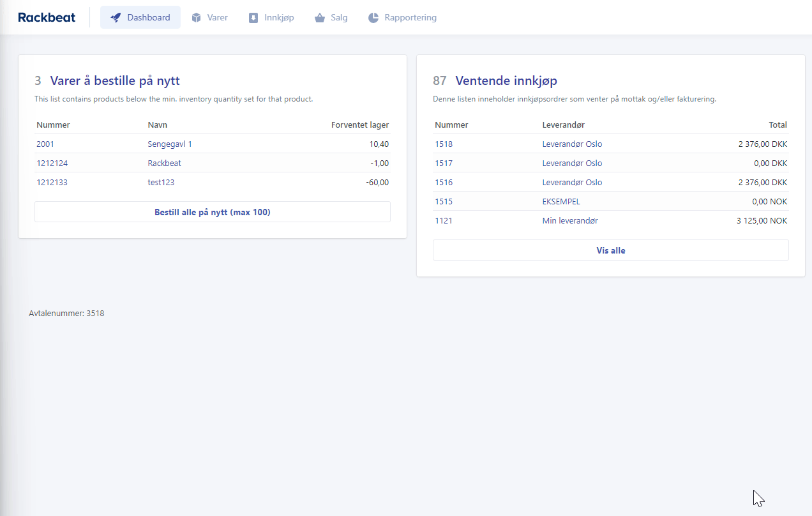
Task: Click the Bestill alle på nytt button
Action: click(x=212, y=211)
